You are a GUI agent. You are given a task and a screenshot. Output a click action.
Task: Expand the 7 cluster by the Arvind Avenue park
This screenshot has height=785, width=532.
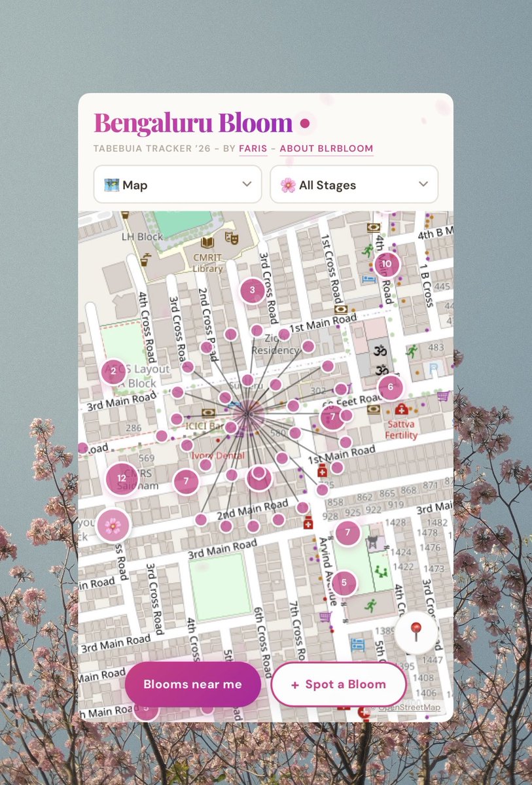347,532
